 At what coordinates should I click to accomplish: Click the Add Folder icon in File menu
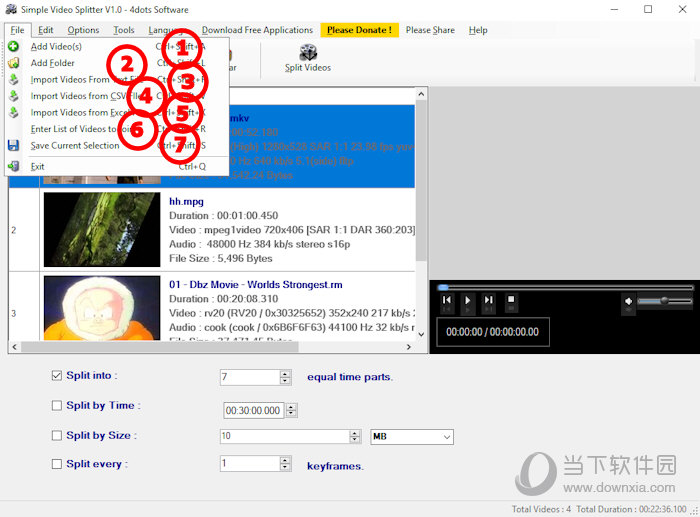[x=13, y=63]
